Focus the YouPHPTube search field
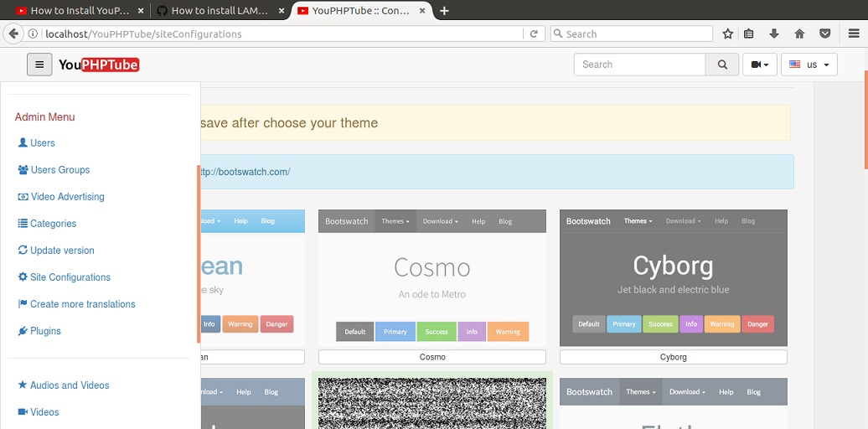This screenshot has height=429, width=868. pyautogui.click(x=640, y=65)
